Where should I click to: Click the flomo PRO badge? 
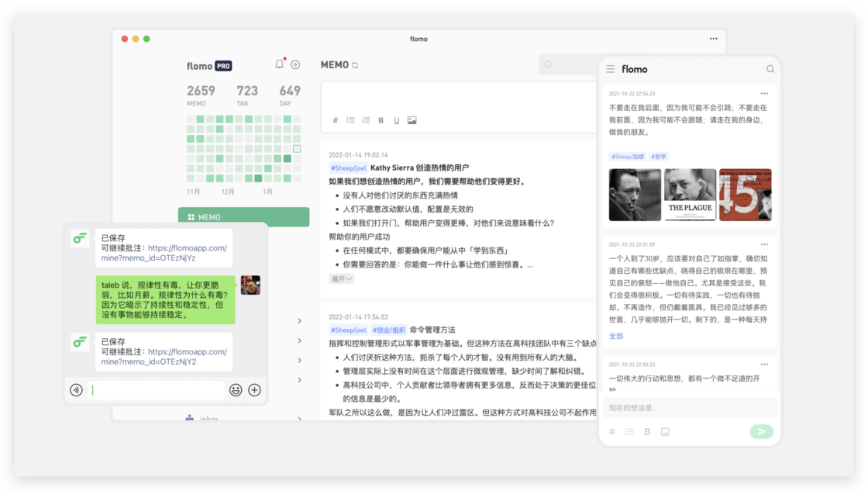click(x=224, y=66)
